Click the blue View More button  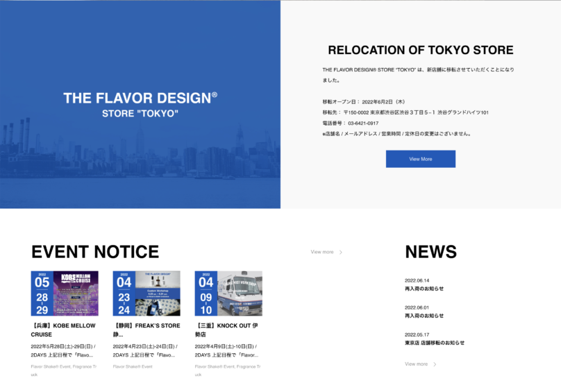420,159
